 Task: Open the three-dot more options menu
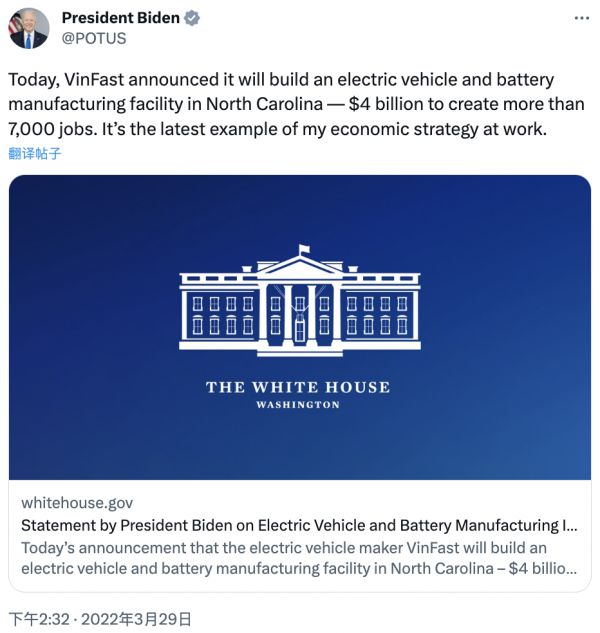[582, 19]
